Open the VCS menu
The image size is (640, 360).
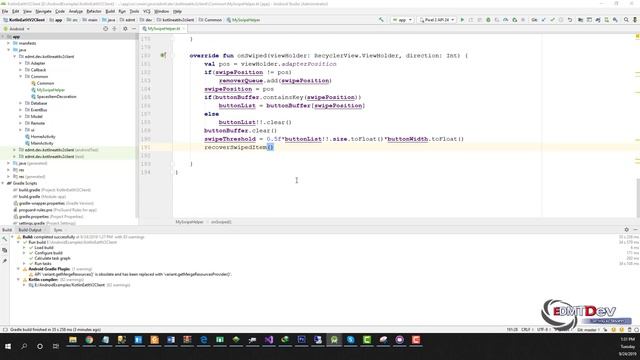(147, 11)
